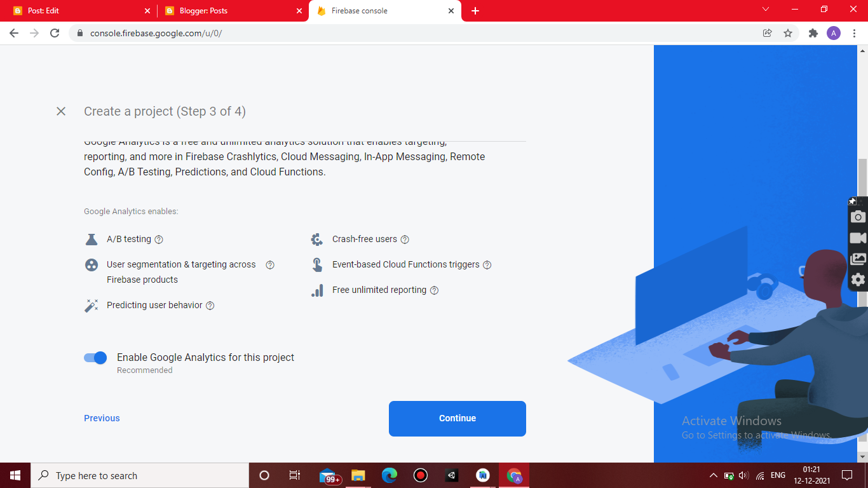
Task: Click the Free unlimited reporting bar chart icon
Action: 317,290
